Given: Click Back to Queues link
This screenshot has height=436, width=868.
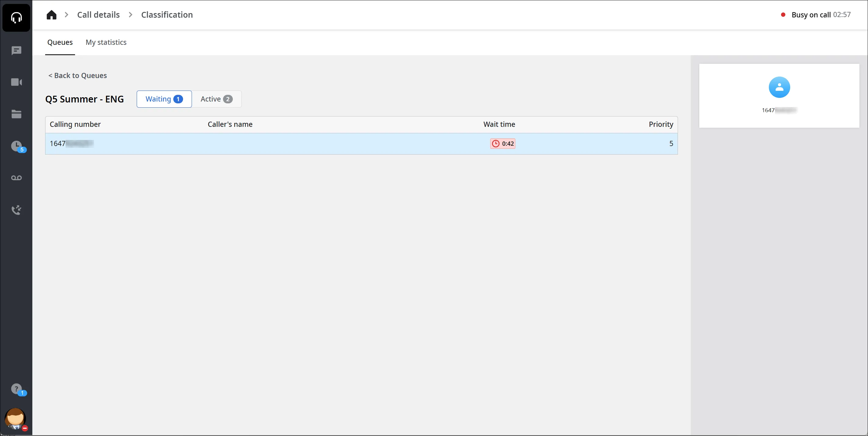Looking at the screenshot, I should 77,75.
